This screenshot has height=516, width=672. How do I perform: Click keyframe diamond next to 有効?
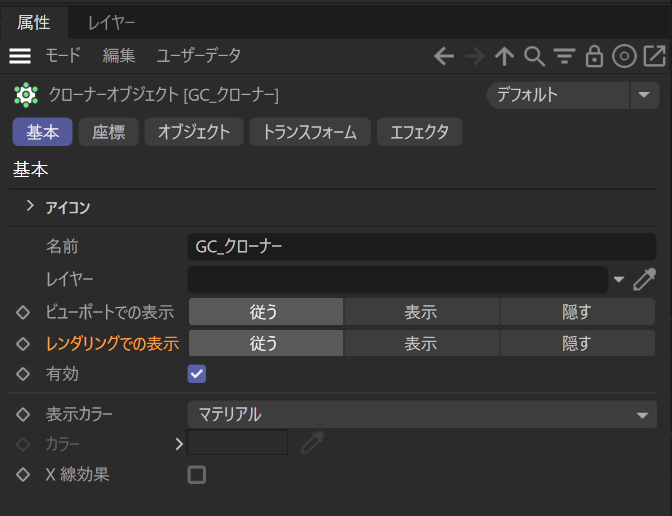coord(23,374)
